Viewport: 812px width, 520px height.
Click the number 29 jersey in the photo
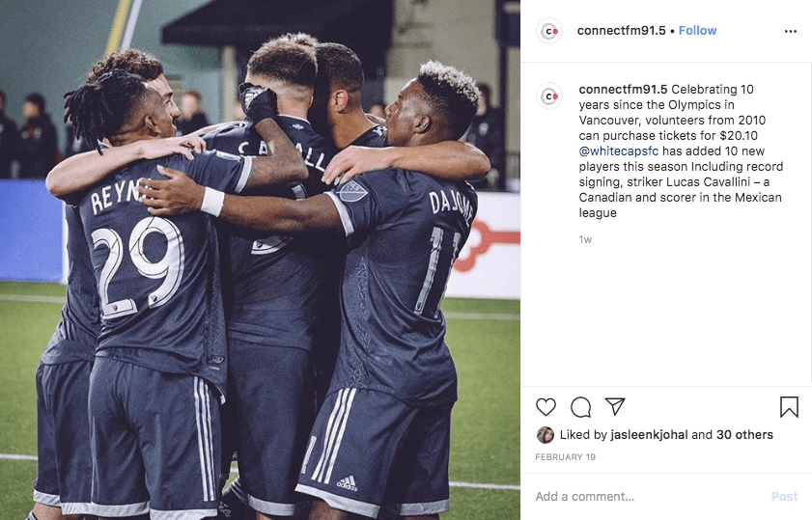pyautogui.click(x=137, y=266)
